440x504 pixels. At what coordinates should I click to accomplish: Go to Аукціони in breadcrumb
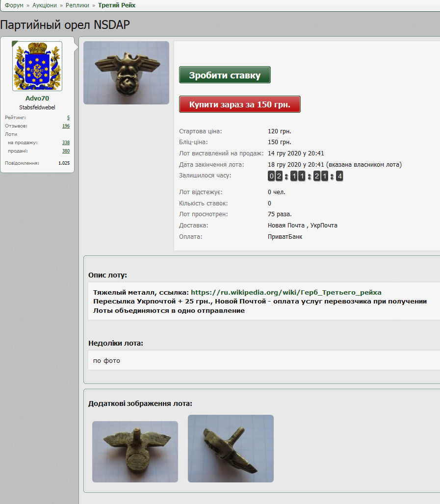tap(44, 5)
